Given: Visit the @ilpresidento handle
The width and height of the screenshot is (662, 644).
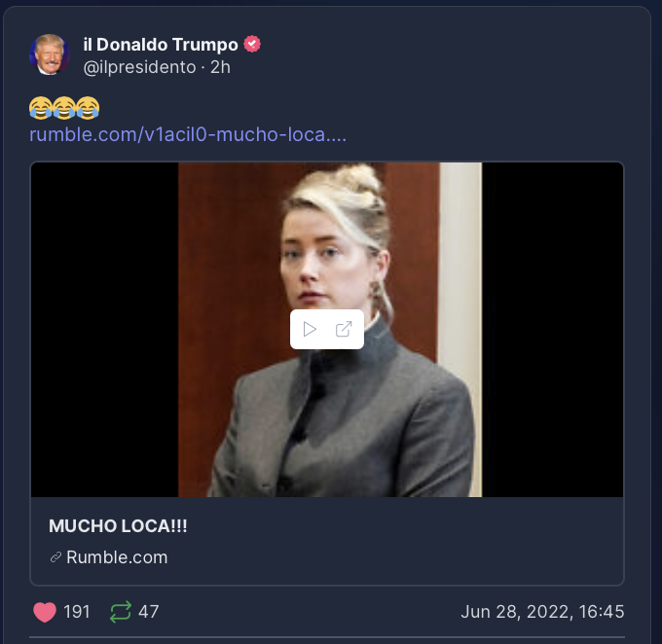Looking at the screenshot, I should [140, 67].
